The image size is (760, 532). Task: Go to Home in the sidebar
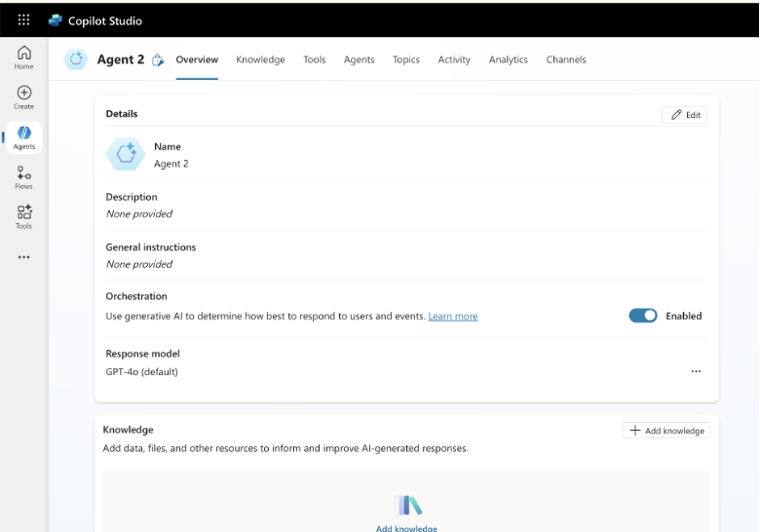coord(23,57)
